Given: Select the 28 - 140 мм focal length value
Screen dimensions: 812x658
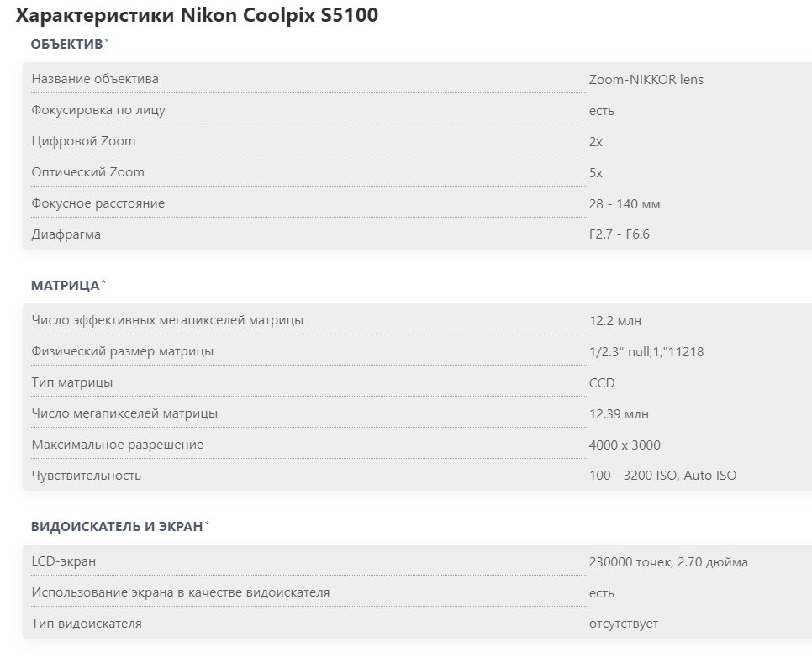Looking at the screenshot, I should pyautogui.click(x=625, y=204).
